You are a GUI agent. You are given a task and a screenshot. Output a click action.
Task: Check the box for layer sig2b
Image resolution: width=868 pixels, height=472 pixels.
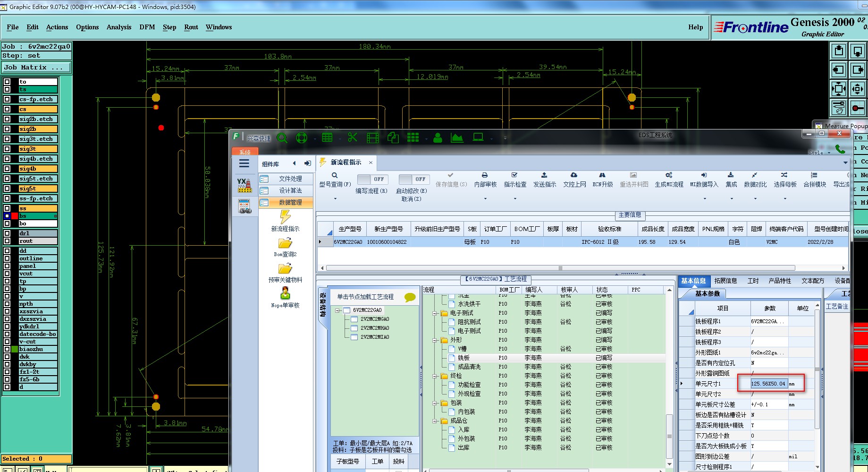7,129
